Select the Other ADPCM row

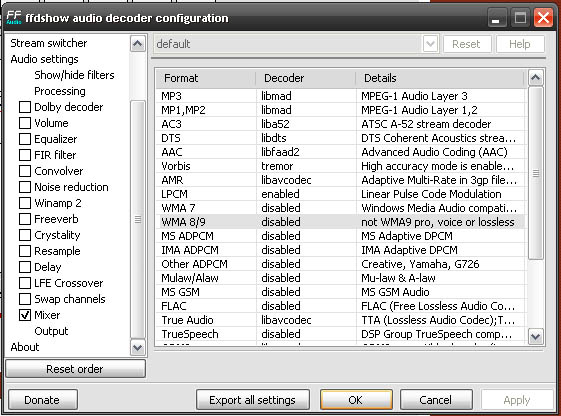pos(341,264)
